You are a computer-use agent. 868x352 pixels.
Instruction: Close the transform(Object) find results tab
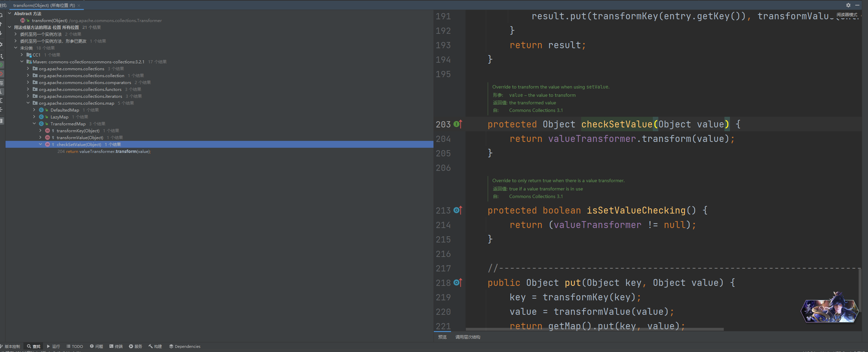point(79,6)
